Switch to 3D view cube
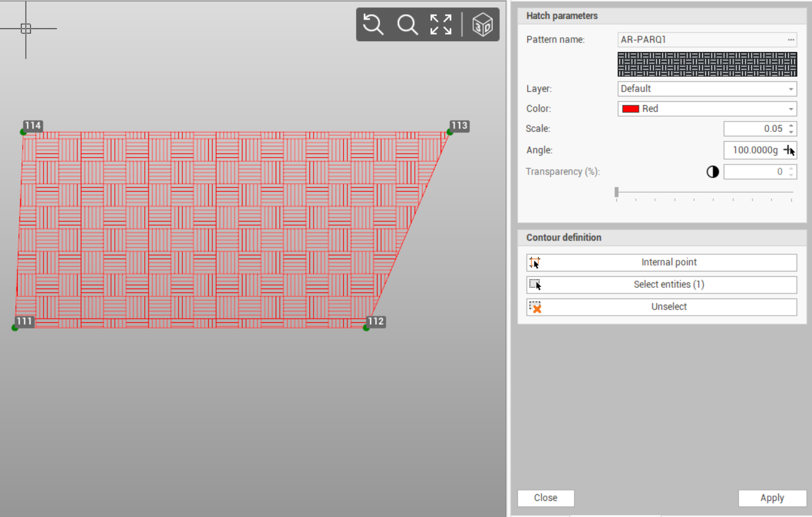This screenshot has width=812, height=517. pyautogui.click(x=482, y=25)
